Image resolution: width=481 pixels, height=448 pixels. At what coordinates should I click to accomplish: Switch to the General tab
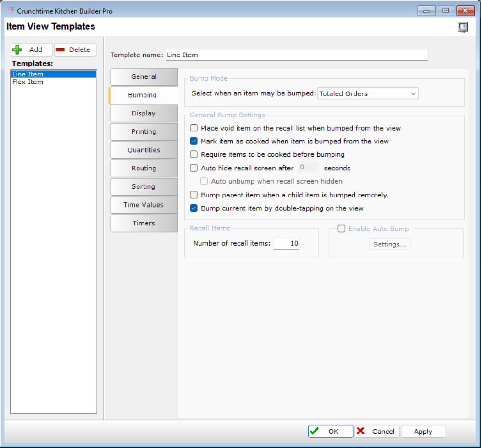144,76
